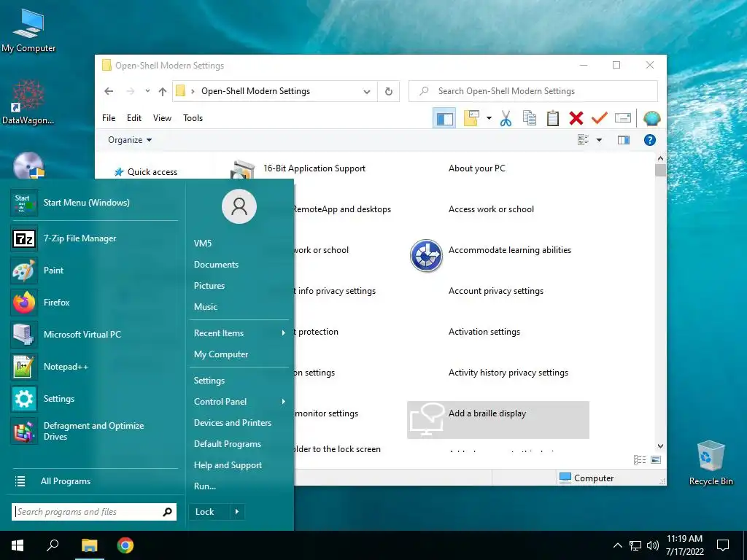Select Quick access in navigation pane
The image size is (747, 560).
coord(146,172)
